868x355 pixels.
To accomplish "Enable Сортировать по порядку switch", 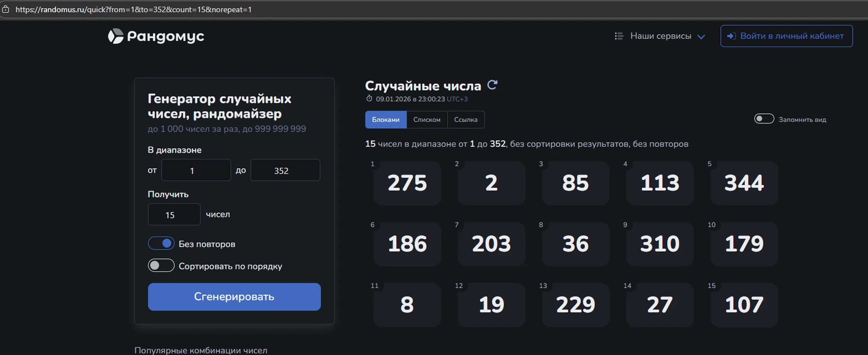I will [161, 266].
